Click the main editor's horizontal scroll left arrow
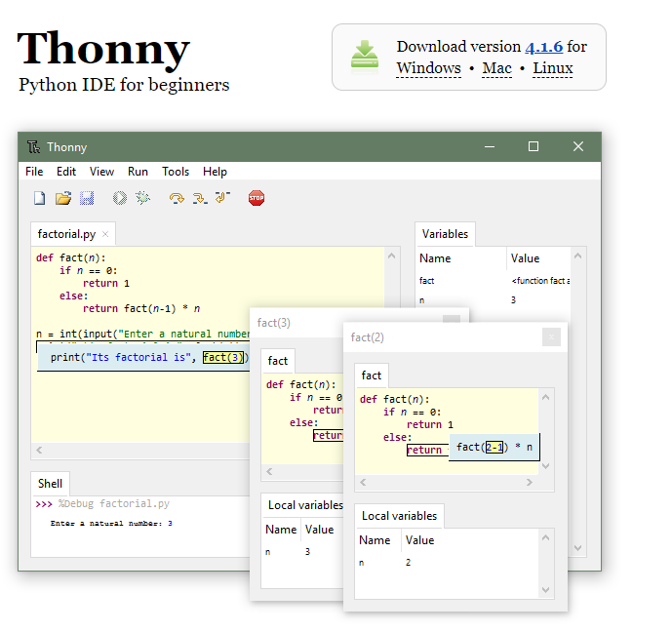 coord(39,450)
